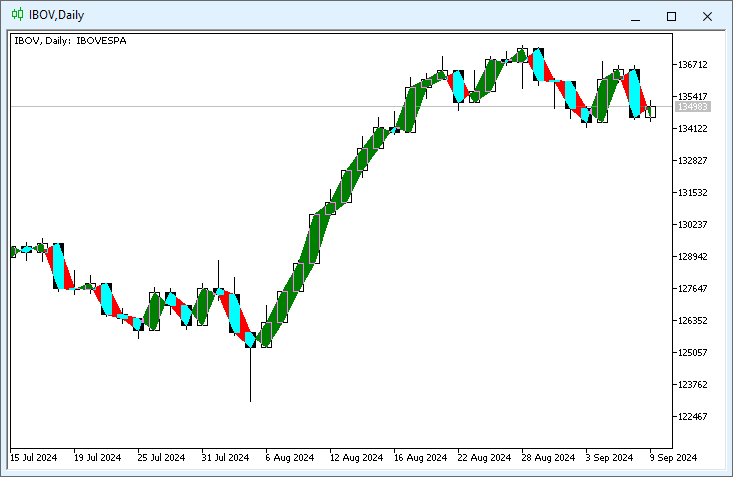Viewport: 733px width, 477px height.
Task: Click the 130237 price scale label
Action: pos(692,224)
